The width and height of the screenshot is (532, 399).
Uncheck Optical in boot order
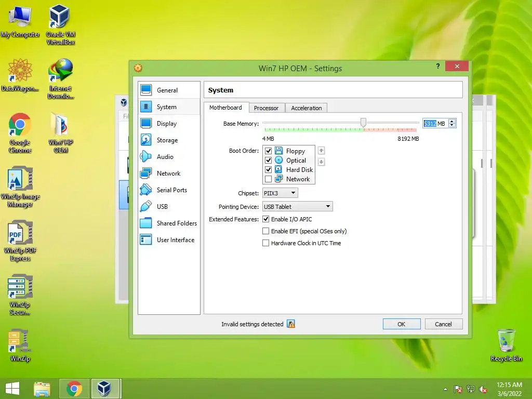tap(269, 160)
